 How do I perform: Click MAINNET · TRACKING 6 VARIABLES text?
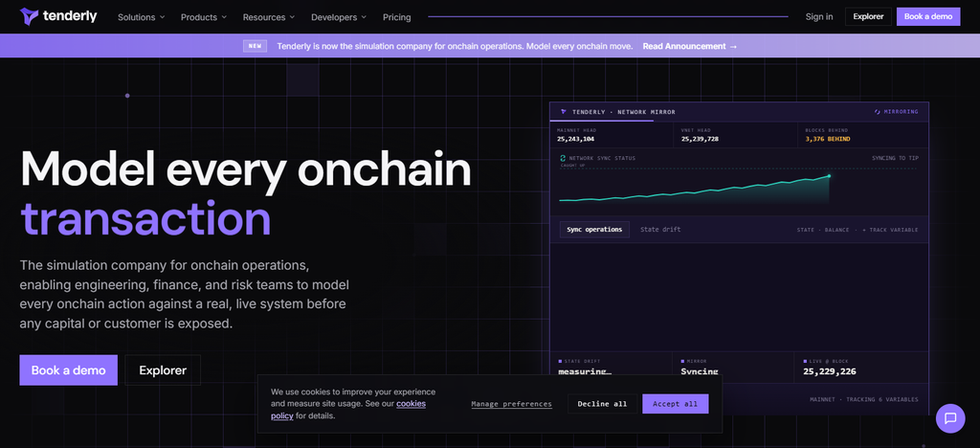pyautogui.click(x=864, y=399)
